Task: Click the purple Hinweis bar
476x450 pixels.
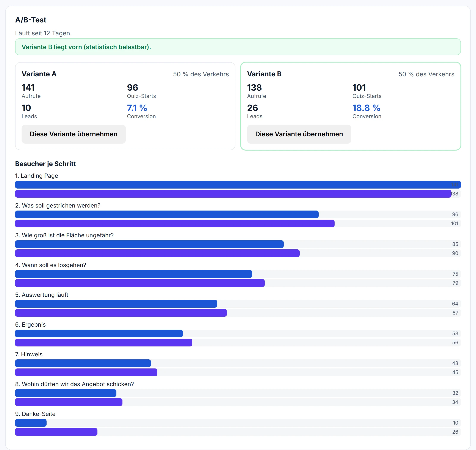Action: click(x=86, y=372)
